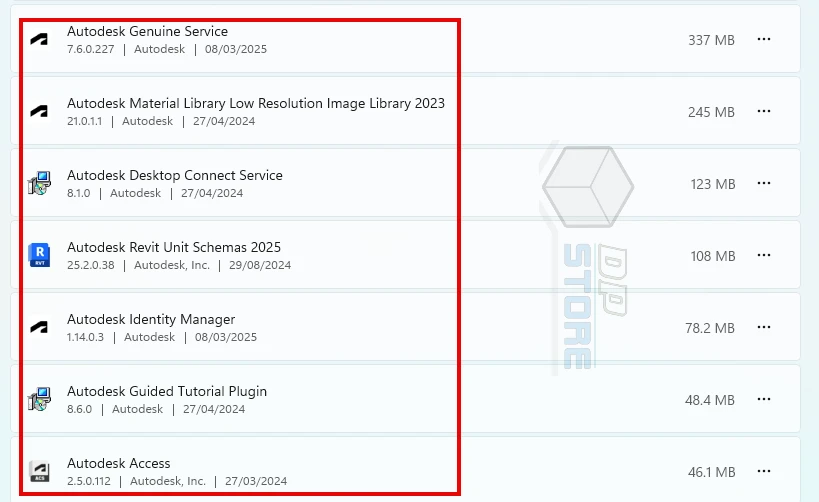Select the Autodesk Guided Tutorial Plugin title

167,391
